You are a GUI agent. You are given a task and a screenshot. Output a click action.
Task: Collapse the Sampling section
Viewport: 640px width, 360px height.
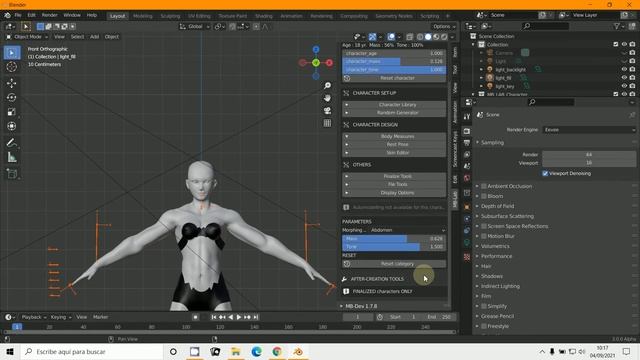pos(492,142)
